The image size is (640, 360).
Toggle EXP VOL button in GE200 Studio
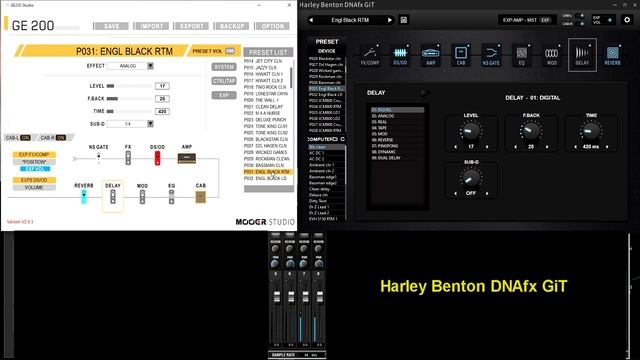point(35,169)
